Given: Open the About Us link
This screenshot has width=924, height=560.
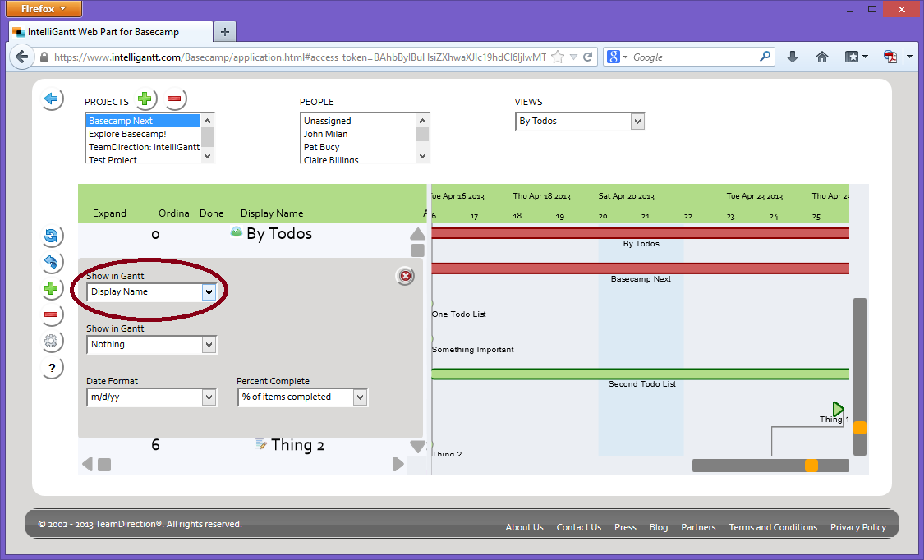Looking at the screenshot, I should pyautogui.click(x=524, y=527).
